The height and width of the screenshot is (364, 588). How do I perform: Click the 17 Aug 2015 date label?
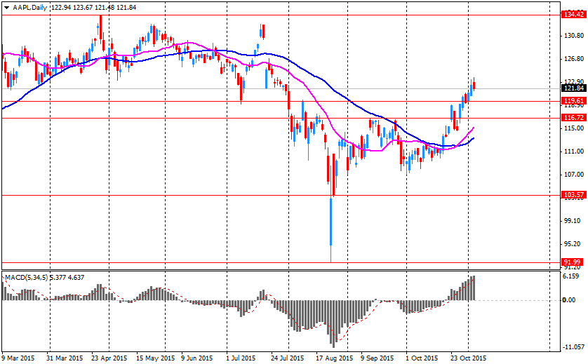pos(334,358)
